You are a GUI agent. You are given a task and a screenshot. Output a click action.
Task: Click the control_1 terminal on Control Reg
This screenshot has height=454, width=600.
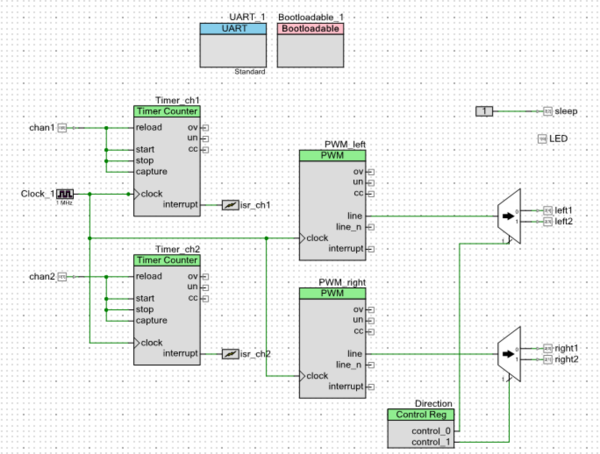[431, 442]
